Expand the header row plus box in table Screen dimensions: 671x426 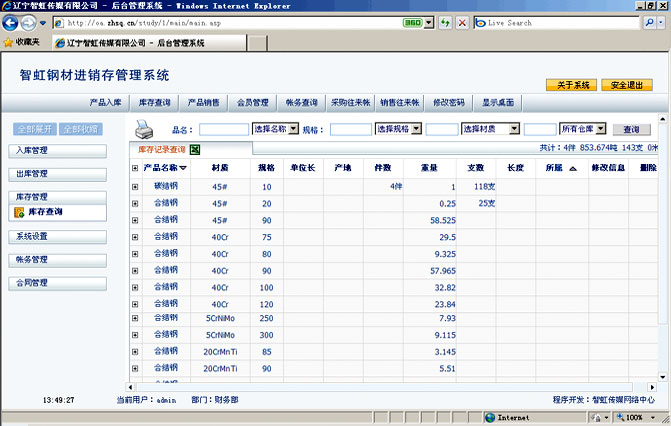point(135,168)
